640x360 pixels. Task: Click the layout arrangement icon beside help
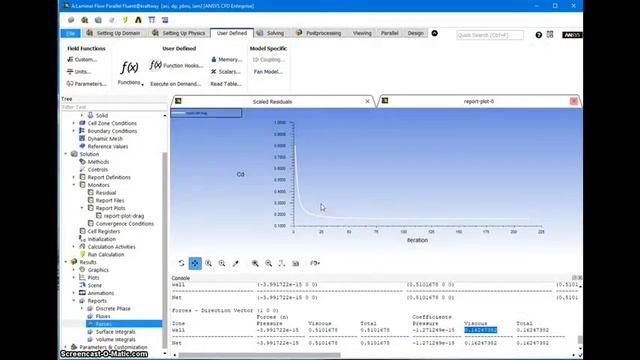point(550,35)
